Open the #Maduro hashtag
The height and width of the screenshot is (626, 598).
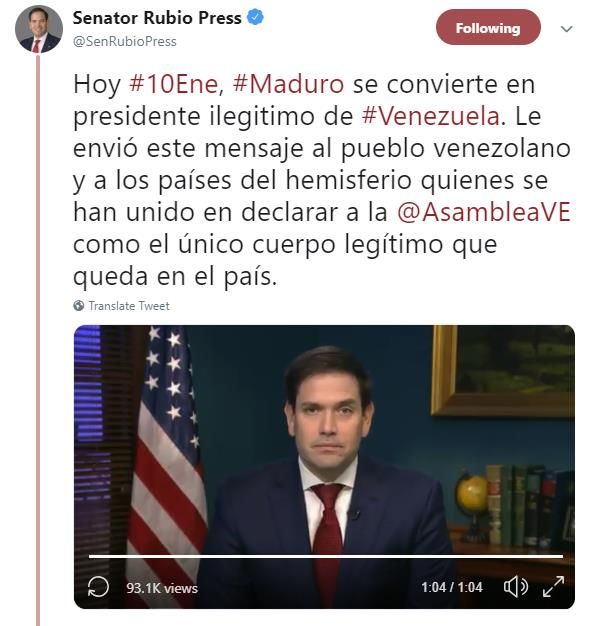point(288,85)
